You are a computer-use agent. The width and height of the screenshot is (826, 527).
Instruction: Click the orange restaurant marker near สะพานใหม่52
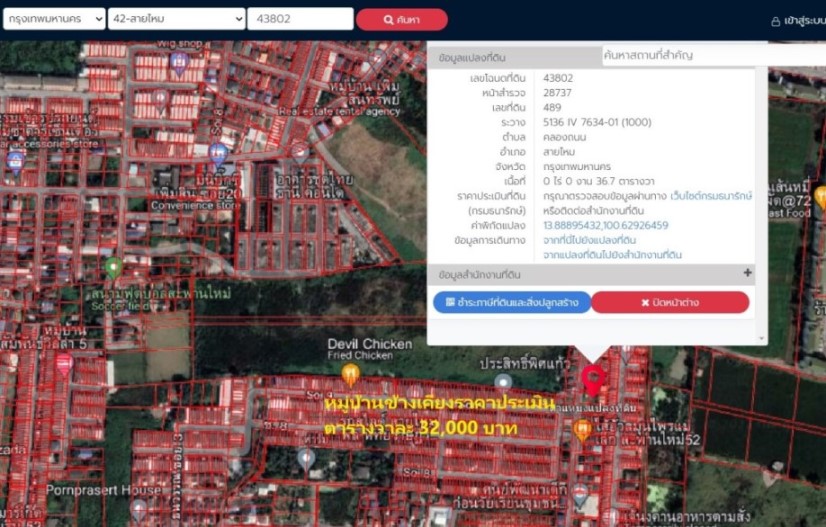click(x=582, y=430)
